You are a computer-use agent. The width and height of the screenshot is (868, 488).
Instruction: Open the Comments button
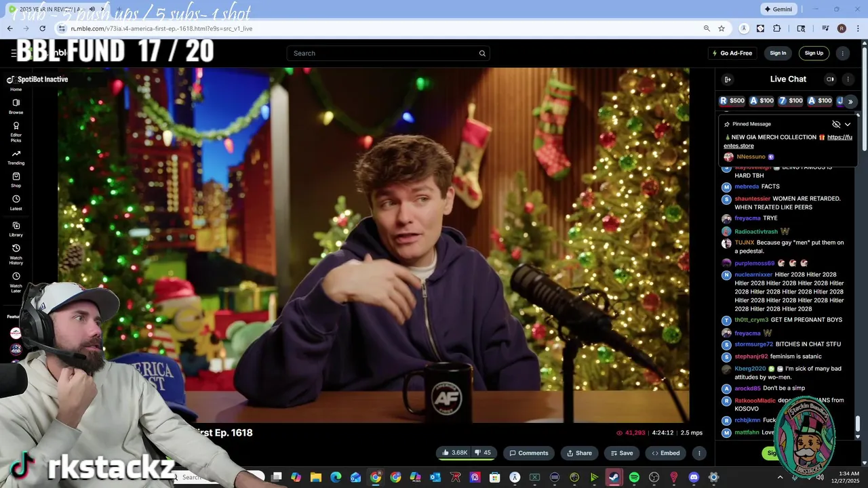(529, 453)
